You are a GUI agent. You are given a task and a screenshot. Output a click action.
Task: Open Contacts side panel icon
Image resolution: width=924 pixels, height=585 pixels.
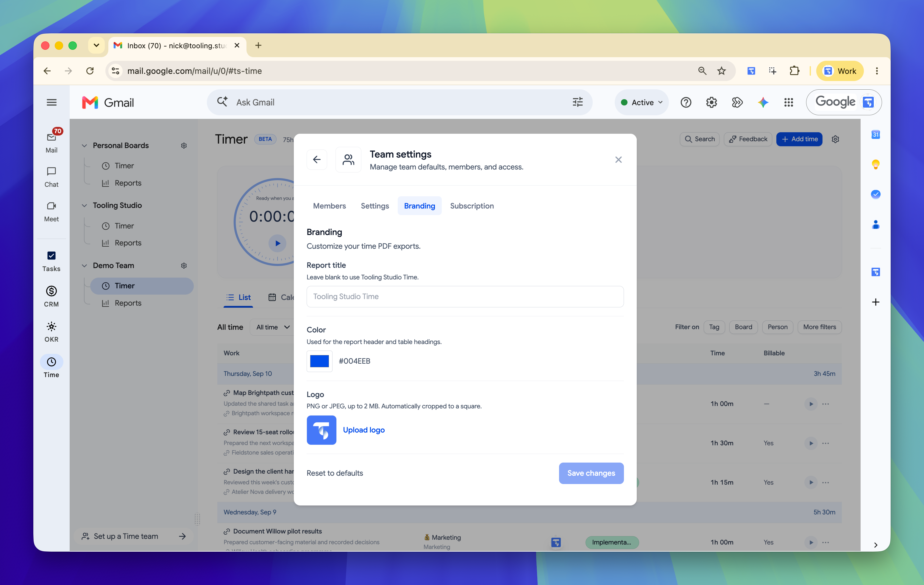click(x=875, y=225)
